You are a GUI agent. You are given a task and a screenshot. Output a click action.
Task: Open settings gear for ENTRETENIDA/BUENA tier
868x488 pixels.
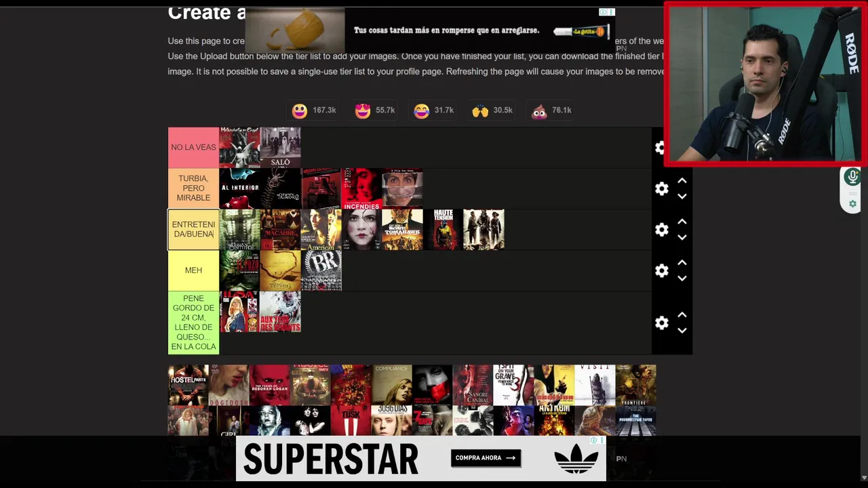[x=662, y=230]
